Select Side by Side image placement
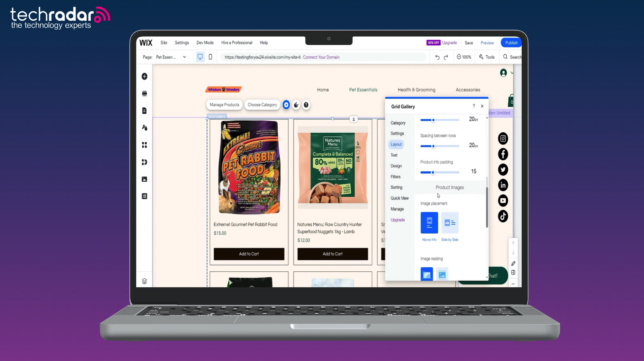 pos(449,223)
